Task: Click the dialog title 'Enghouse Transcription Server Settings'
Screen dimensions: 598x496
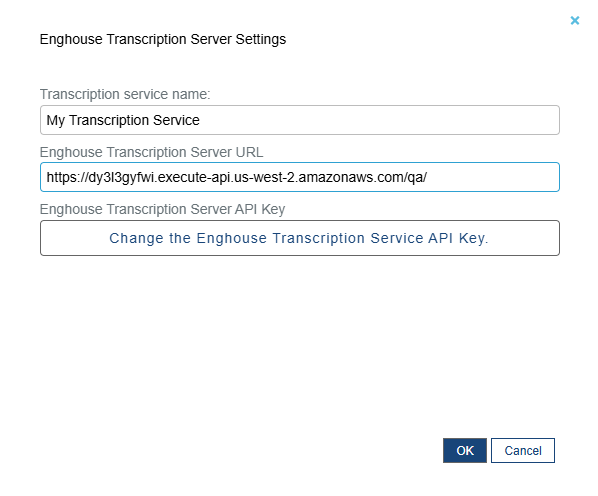Action: (x=163, y=39)
